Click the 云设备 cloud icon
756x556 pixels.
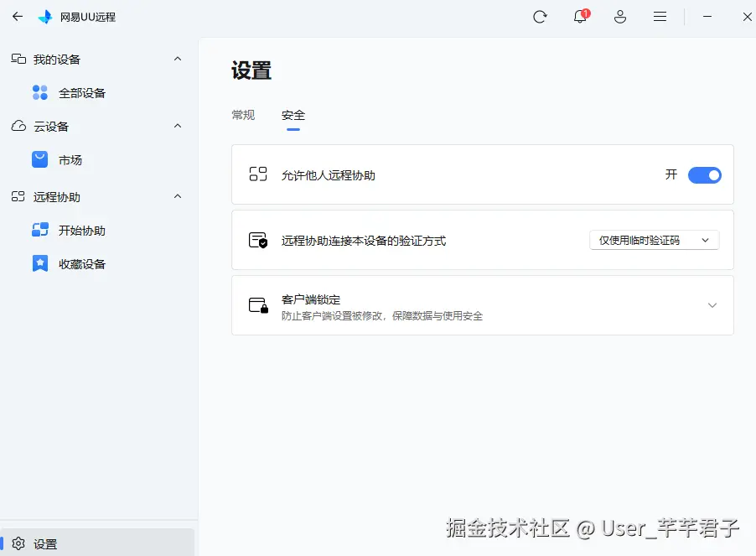18,126
